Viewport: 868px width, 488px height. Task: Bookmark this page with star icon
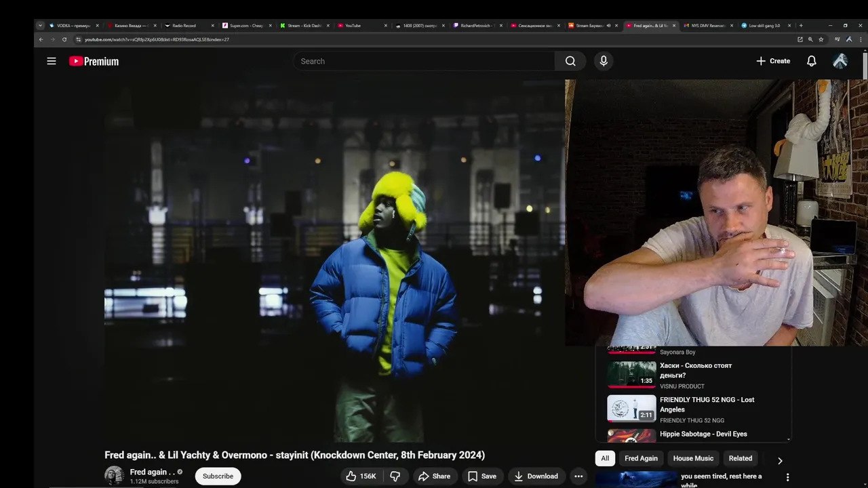(821, 39)
